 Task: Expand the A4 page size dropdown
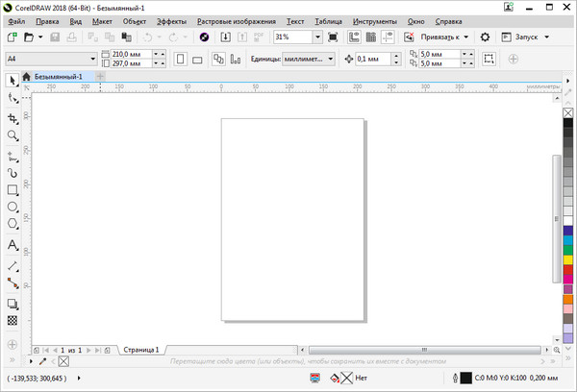pos(92,60)
